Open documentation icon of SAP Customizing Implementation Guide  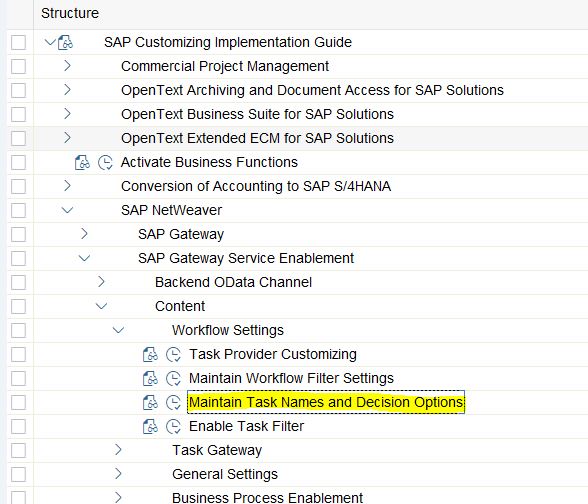pos(65,42)
